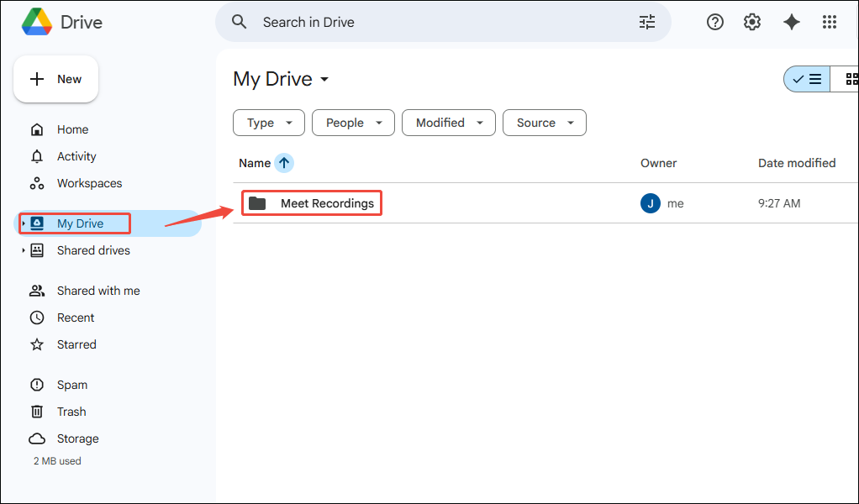This screenshot has height=504, width=859.
Task: Open Drive Settings via the gear icon
Action: (751, 22)
